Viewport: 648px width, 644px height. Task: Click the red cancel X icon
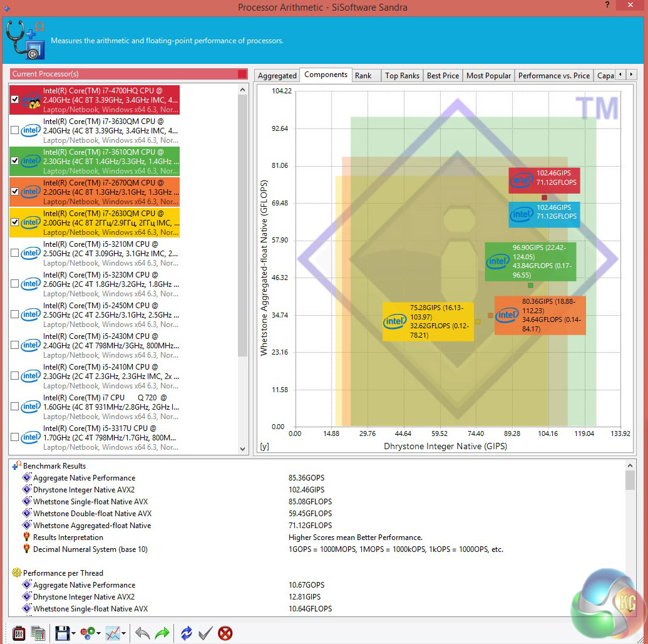225,633
